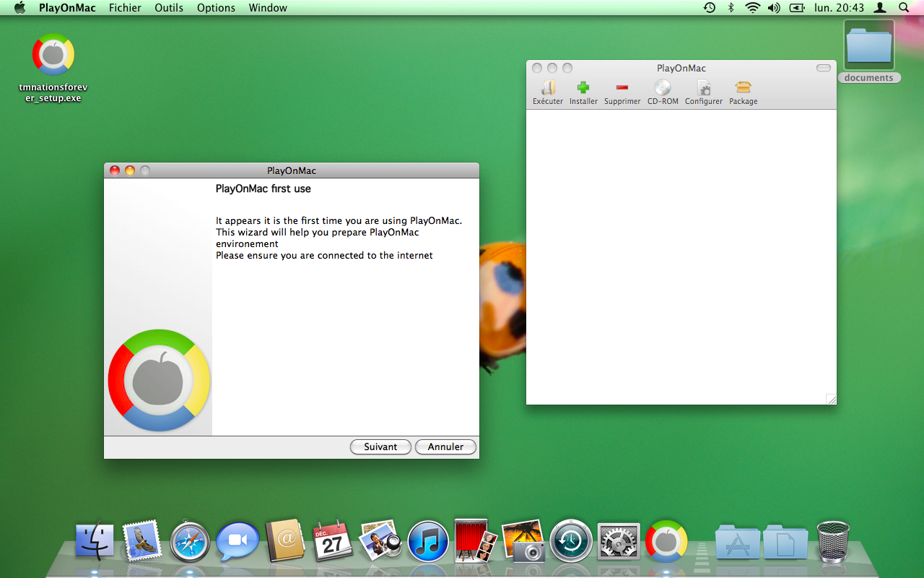
Task: Click the green plus Installer icon
Action: [x=583, y=88]
